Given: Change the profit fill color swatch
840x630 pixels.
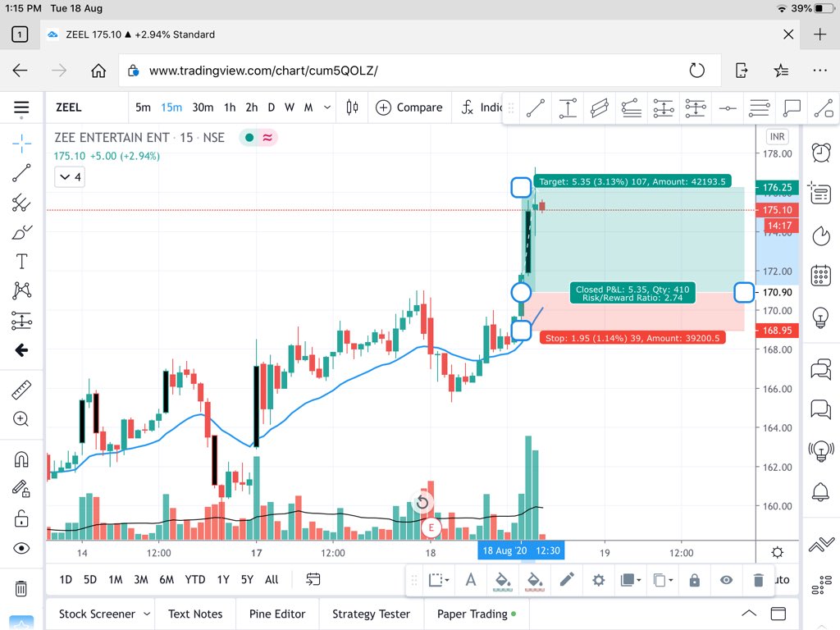Looking at the screenshot, I should (x=503, y=581).
